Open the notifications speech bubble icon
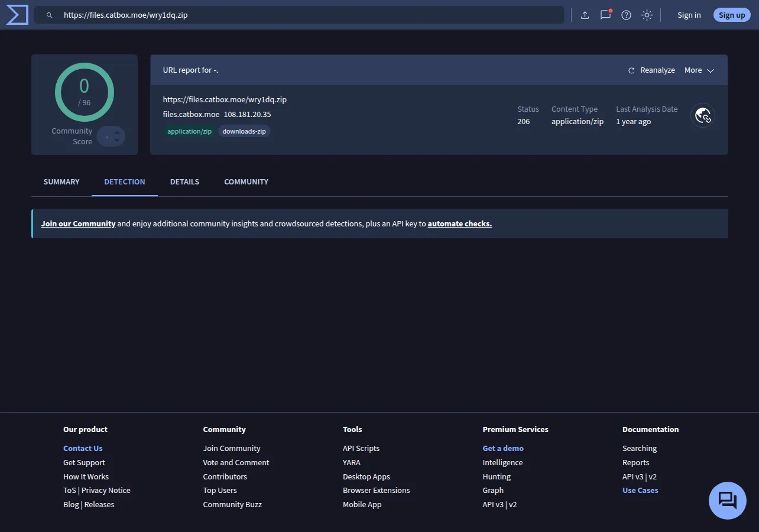759x532 pixels. (x=605, y=15)
